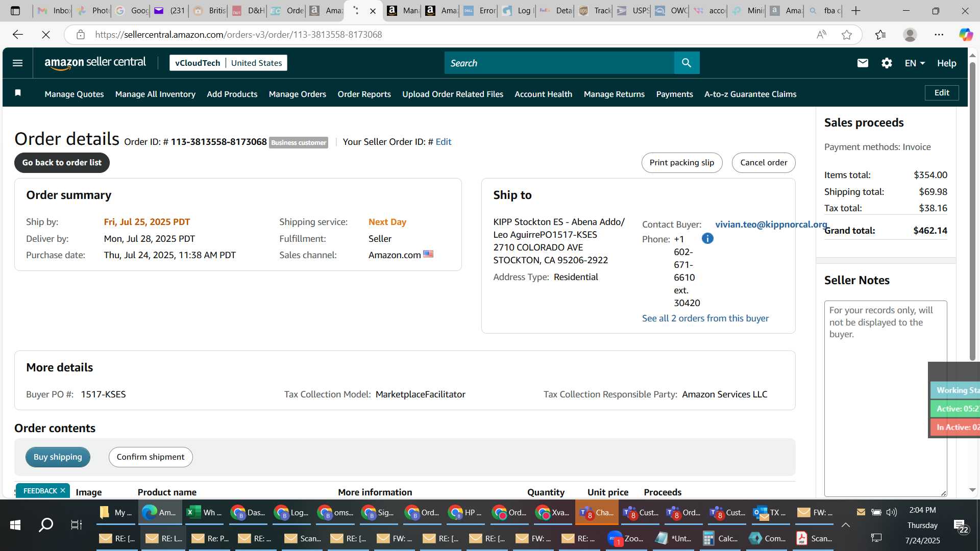Open Manage All Inventory
This screenshot has height=551, width=980.
coord(155,94)
